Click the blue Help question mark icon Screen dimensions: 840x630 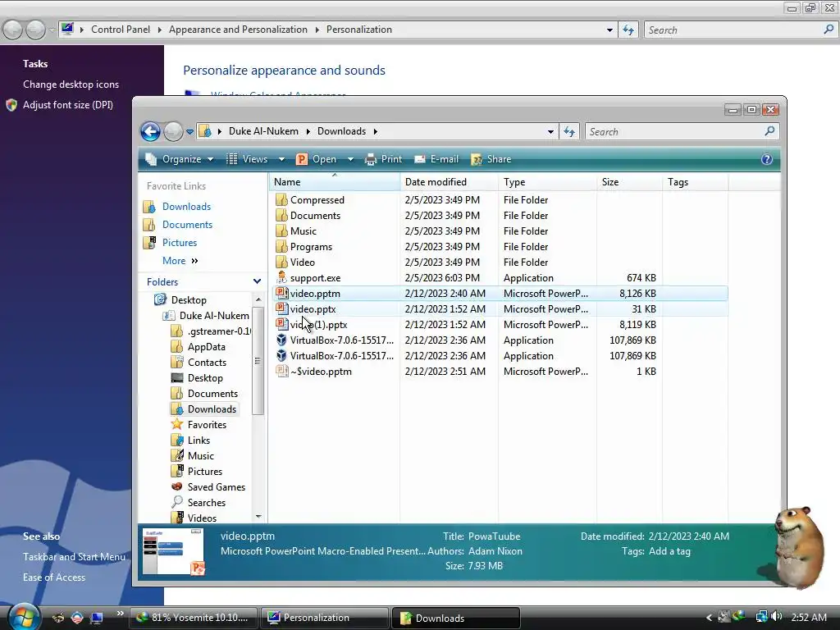tap(767, 159)
